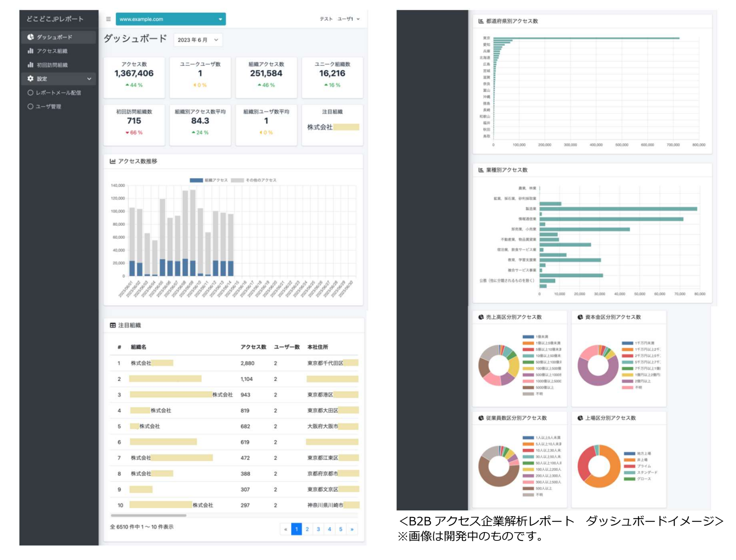Click the pie icon beside 上場区分別アクセス数
The image size is (736, 560).
(x=580, y=418)
